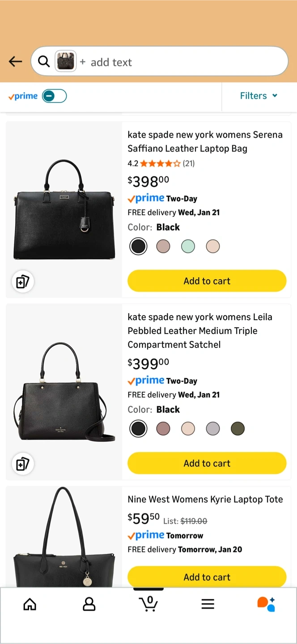Tap the back arrow icon
The width and height of the screenshot is (297, 644).
15,62
